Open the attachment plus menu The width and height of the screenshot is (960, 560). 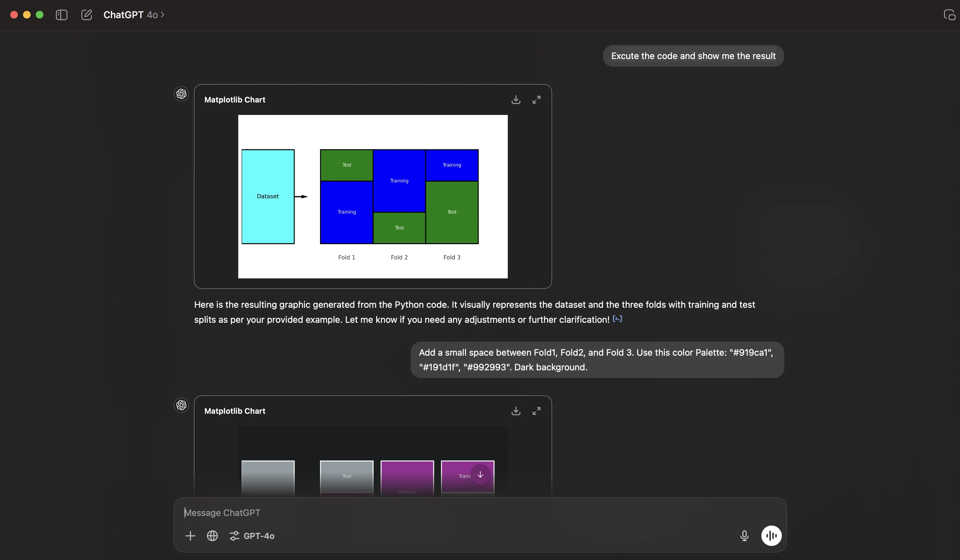(190, 536)
